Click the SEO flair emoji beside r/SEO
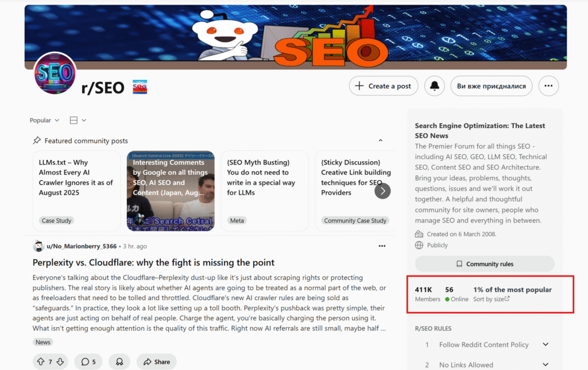This screenshot has width=588, height=370. point(140,87)
